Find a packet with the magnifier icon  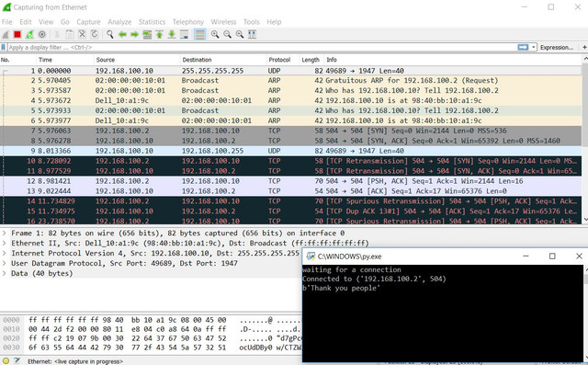point(109,35)
